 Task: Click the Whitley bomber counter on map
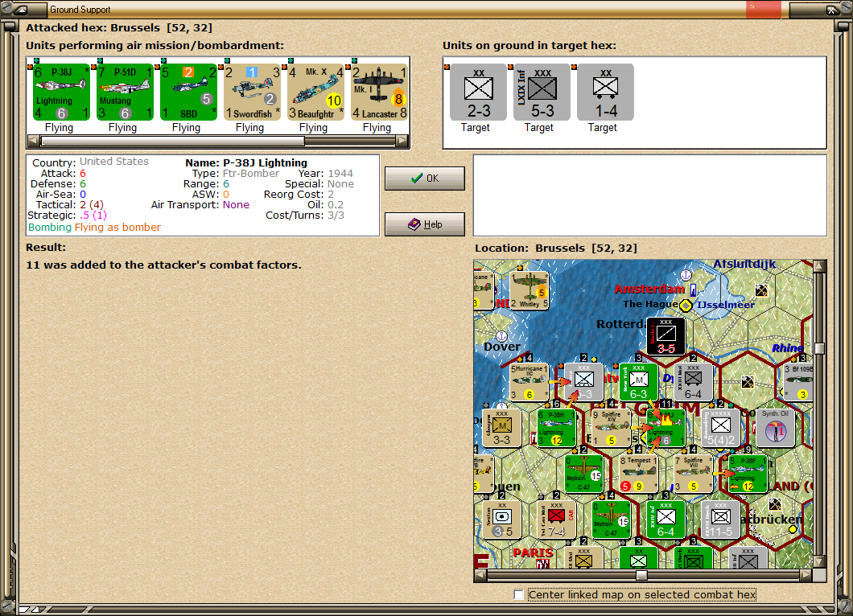click(x=530, y=290)
